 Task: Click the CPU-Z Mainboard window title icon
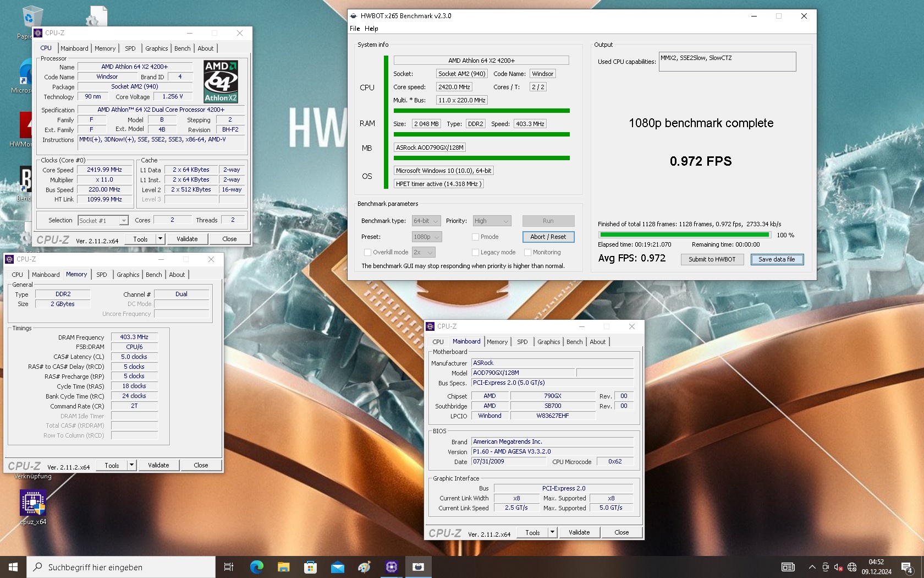tap(430, 326)
